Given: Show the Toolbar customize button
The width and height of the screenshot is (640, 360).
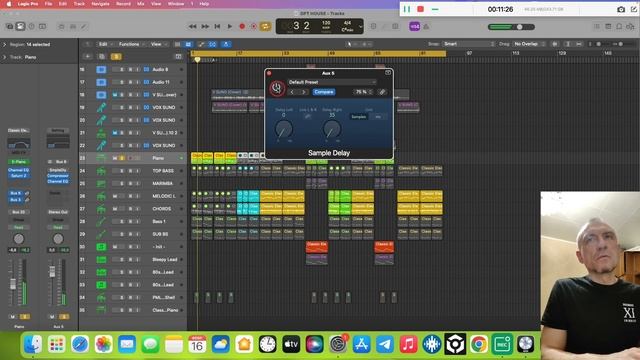Looking at the screenshot, I should (42, 27).
